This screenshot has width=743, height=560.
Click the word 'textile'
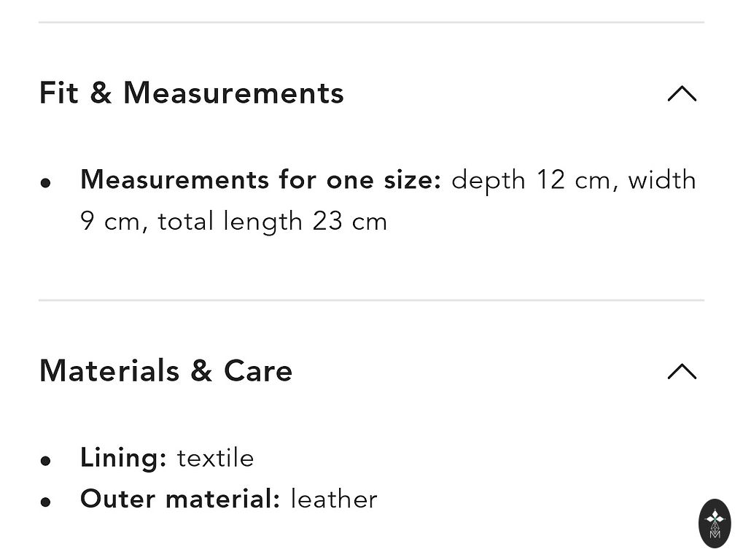216,459
